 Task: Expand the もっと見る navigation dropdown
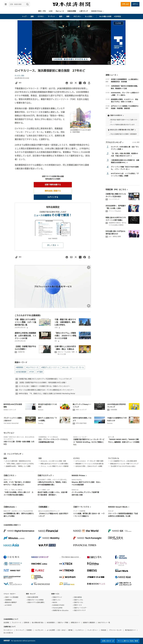tap(90, 16)
